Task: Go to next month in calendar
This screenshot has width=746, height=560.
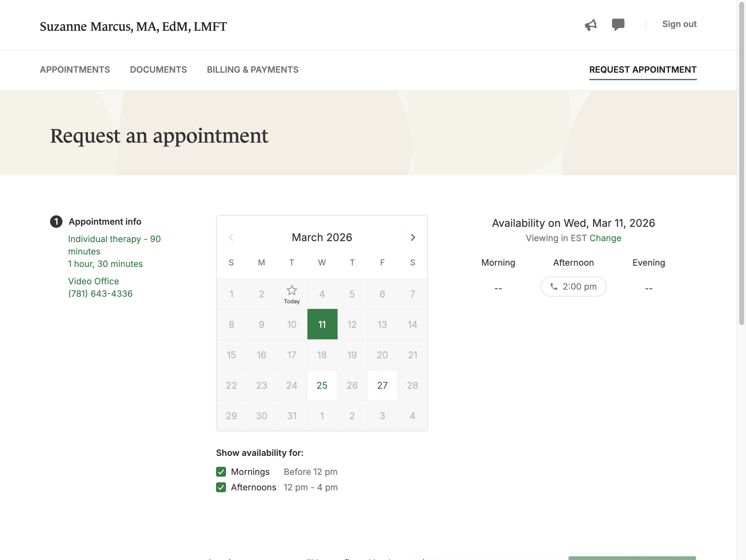Action: [413, 237]
